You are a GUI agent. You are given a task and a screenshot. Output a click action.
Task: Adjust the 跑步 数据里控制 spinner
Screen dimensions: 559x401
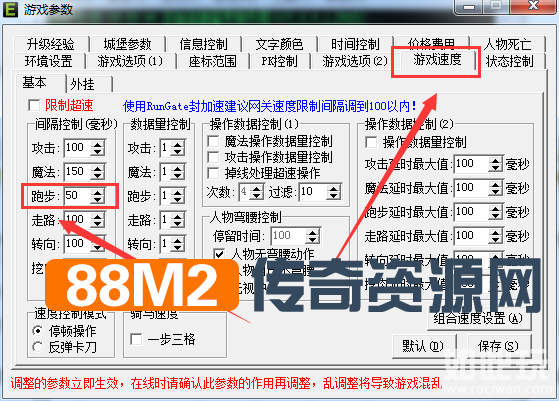coord(178,196)
